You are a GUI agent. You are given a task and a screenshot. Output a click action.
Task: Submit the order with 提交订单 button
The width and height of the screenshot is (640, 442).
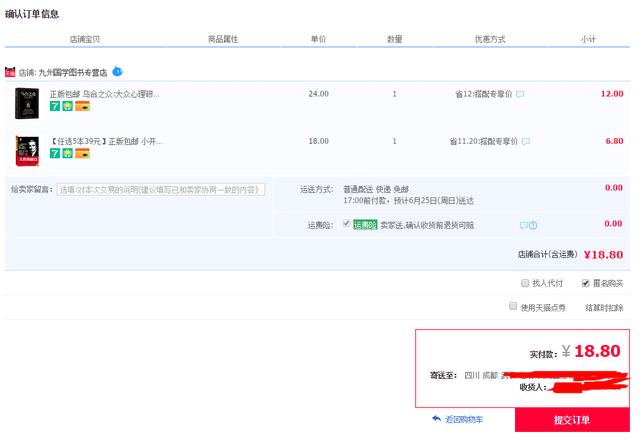click(572, 420)
